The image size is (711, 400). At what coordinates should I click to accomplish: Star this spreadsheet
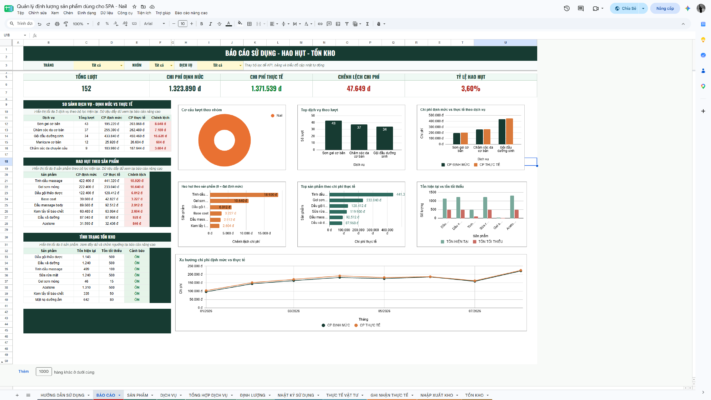134,7
